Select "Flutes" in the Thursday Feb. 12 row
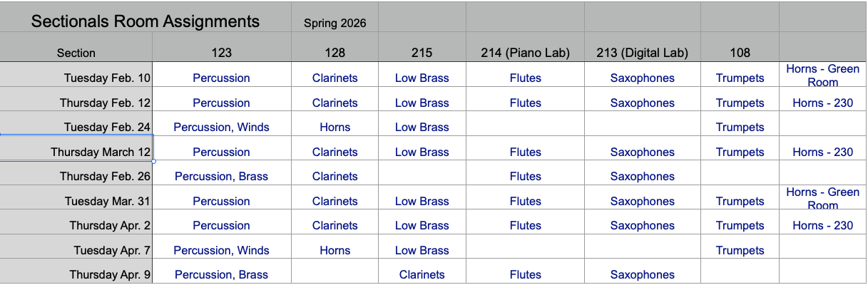The image size is (868, 285). (525, 103)
